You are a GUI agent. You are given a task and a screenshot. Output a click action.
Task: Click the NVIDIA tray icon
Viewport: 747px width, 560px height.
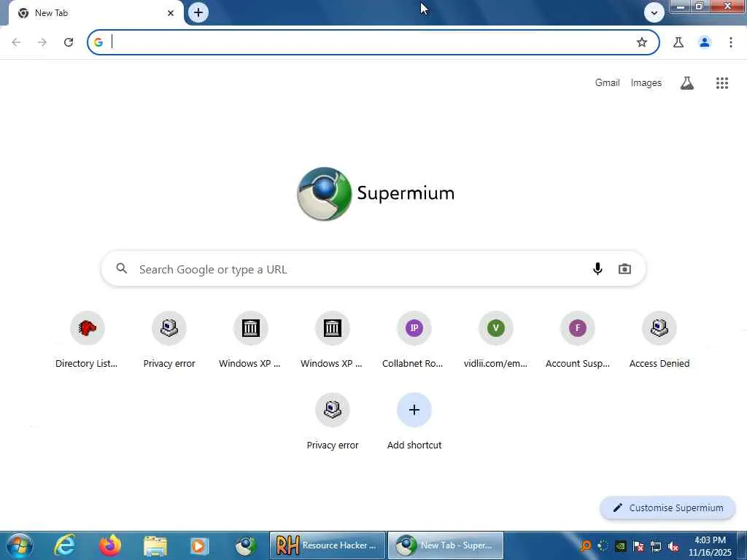click(621, 546)
